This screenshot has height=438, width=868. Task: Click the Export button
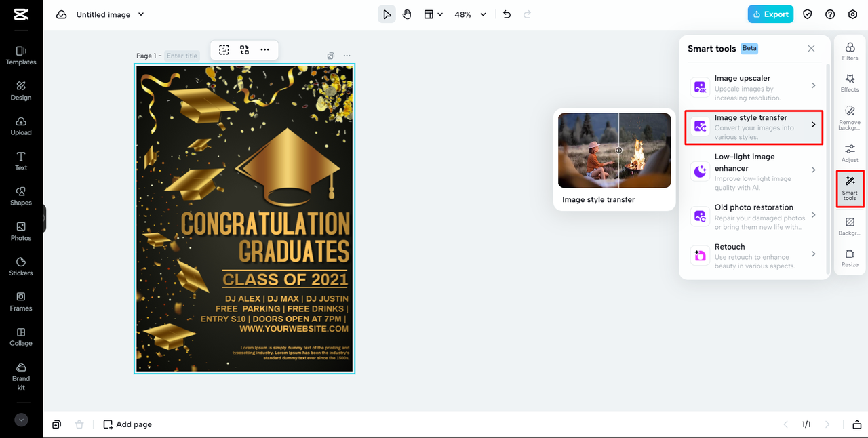770,14
